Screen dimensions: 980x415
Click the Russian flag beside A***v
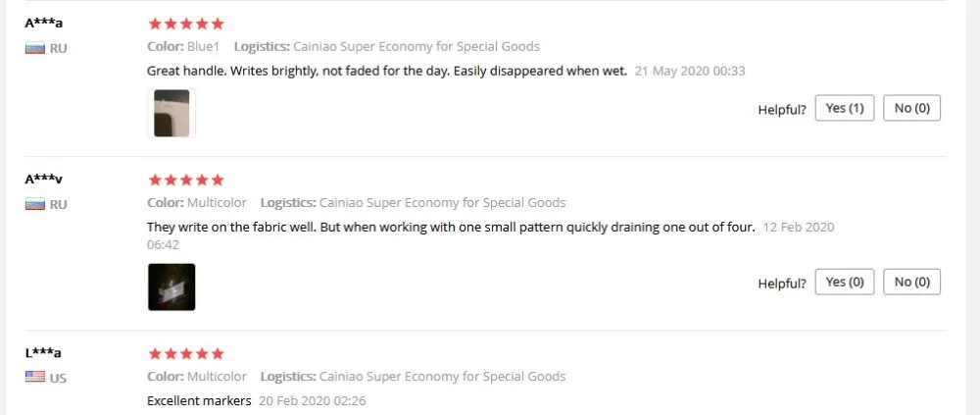click(x=35, y=205)
